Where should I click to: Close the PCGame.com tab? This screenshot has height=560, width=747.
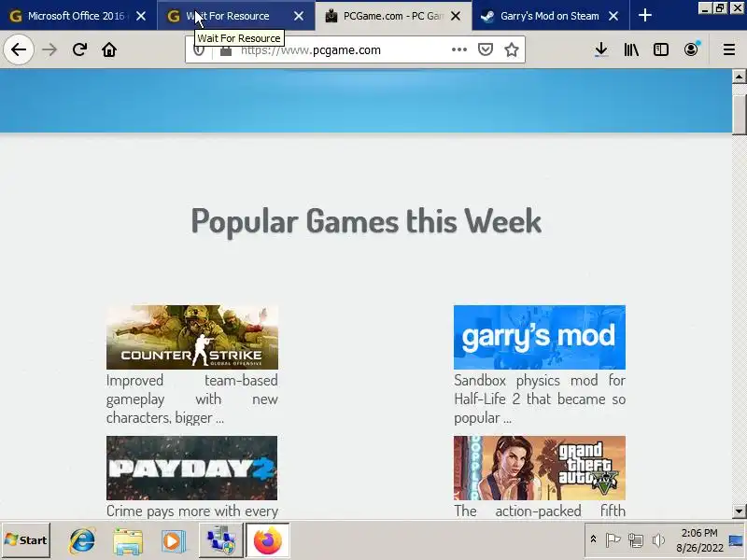coord(456,16)
